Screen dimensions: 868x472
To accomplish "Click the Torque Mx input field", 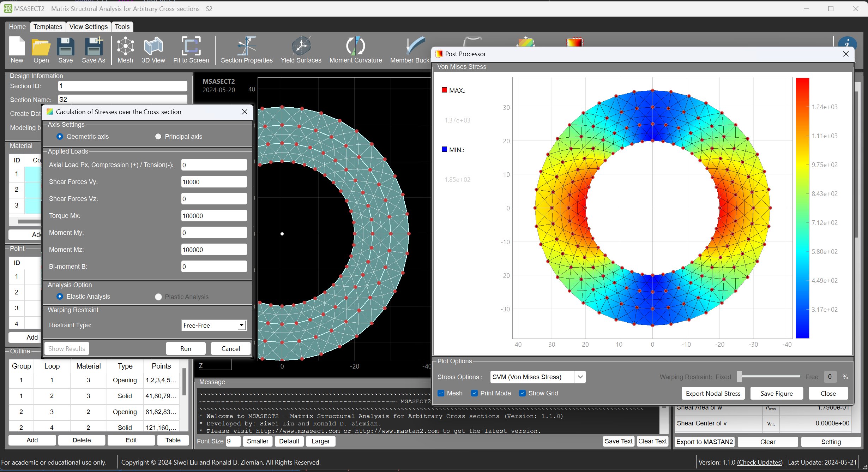I will pos(214,216).
